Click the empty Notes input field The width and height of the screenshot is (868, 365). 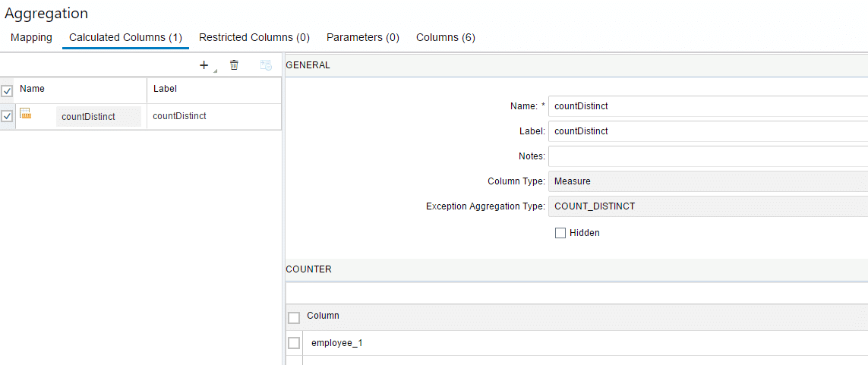(x=706, y=156)
